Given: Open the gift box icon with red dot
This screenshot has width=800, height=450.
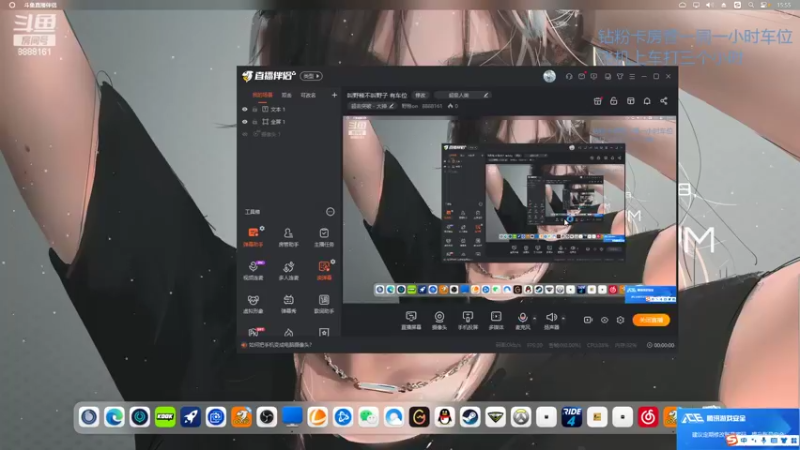Looking at the screenshot, I should pos(597,101).
